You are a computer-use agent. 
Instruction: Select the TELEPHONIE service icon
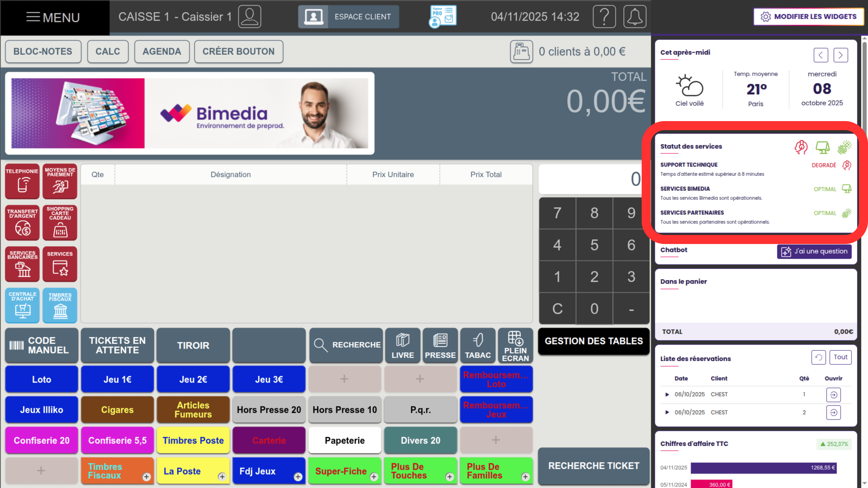[x=22, y=181]
